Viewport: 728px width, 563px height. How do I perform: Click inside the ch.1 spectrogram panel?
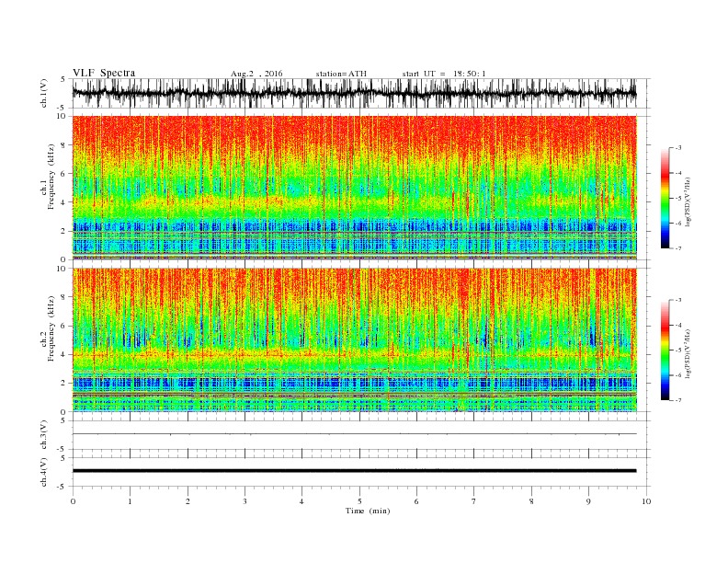point(355,188)
